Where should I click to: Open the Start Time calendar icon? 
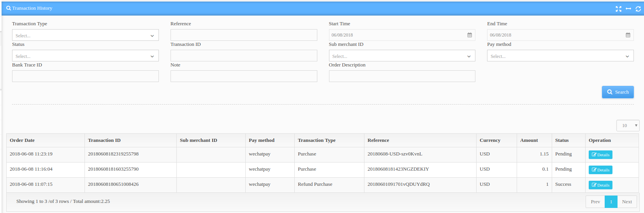click(470, 35)
